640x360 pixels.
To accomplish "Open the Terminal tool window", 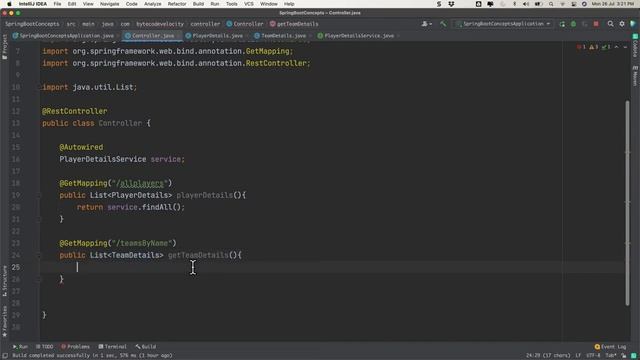I will point(112,347).
